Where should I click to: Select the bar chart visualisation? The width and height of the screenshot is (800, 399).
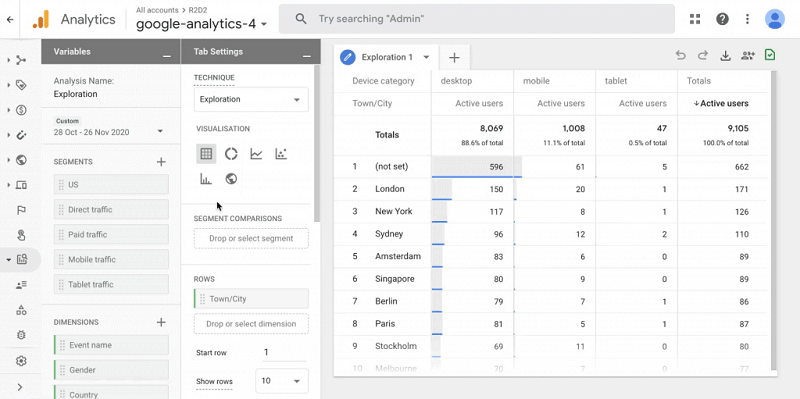tap(206, 179)
